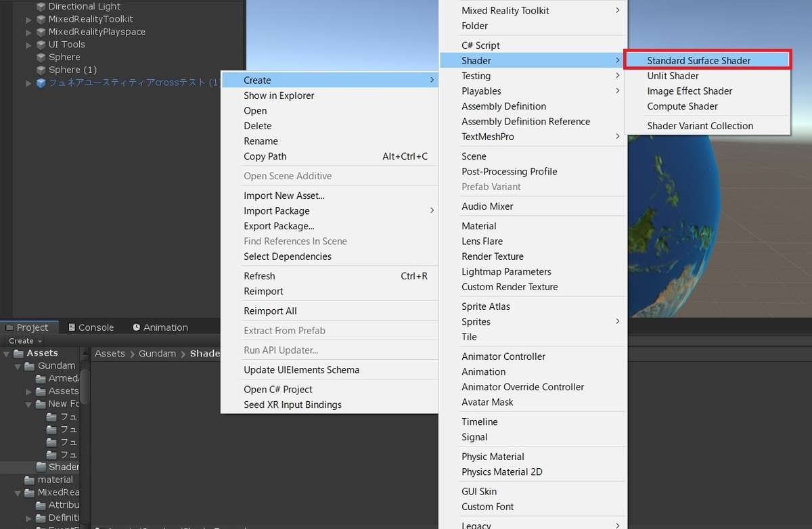Choose Unlit Shader from submenu
812x529 pixels.
tap(708, 76)
